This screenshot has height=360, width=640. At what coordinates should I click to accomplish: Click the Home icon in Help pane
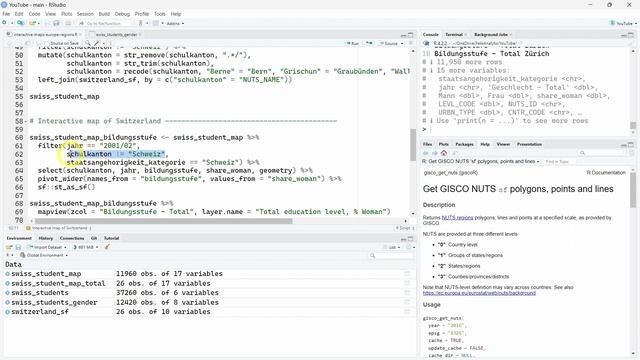point(444,153)
